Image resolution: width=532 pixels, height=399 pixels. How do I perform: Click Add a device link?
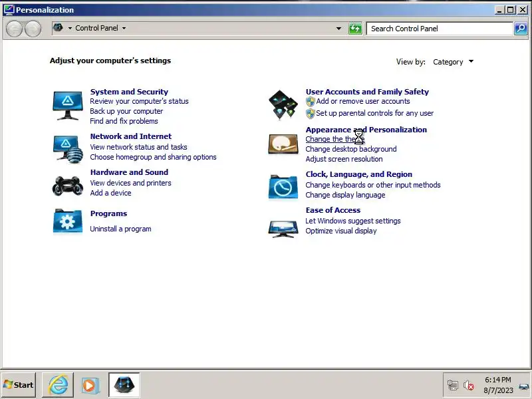pyautogui.click(x=110, y=193)
